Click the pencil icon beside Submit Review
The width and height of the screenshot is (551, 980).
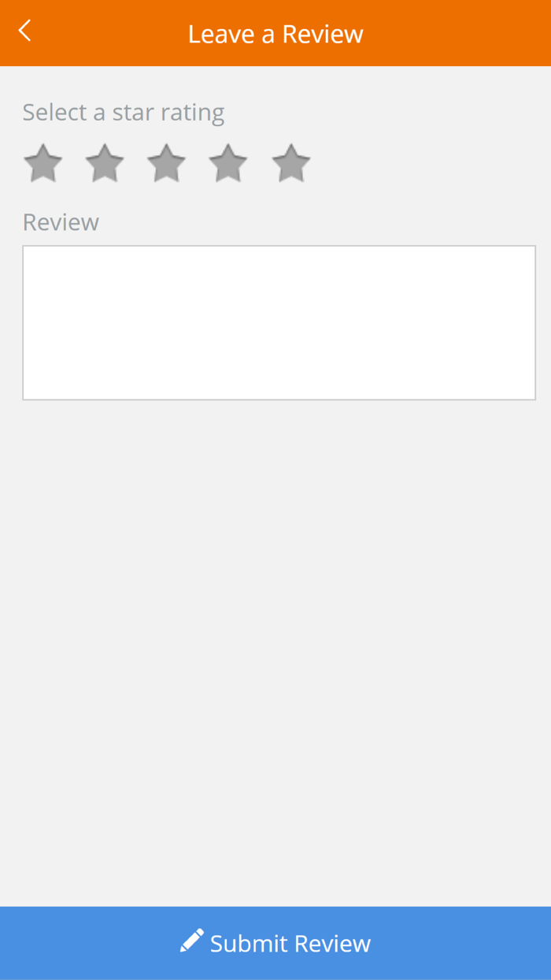pos(191,941)
